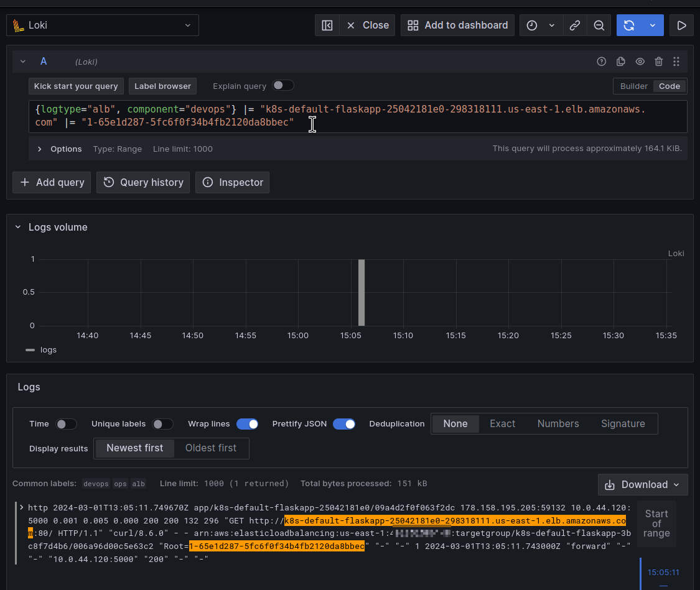
Task: Select None deduplication
Action: tap(455, 423)
